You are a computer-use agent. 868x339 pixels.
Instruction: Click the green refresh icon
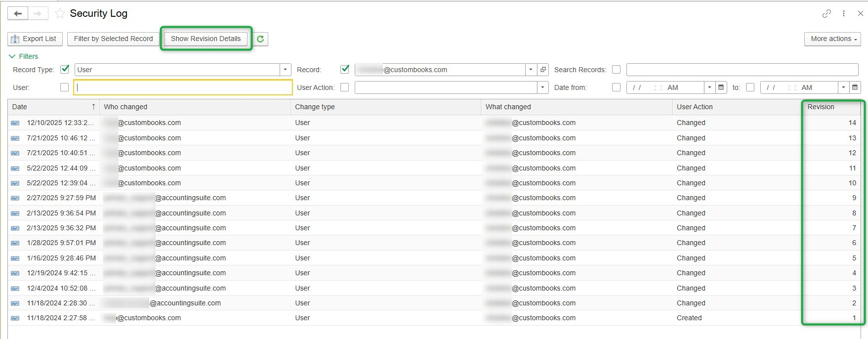(260, 39)
